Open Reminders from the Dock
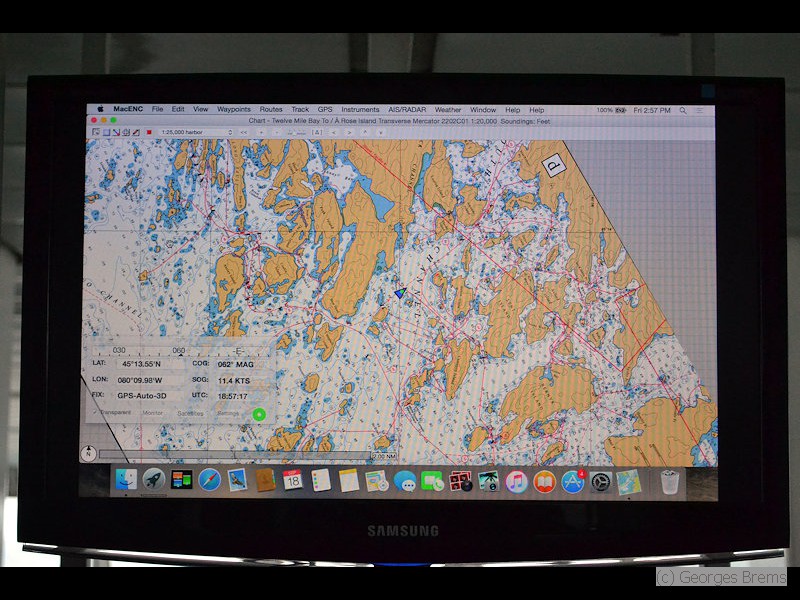 321,481
